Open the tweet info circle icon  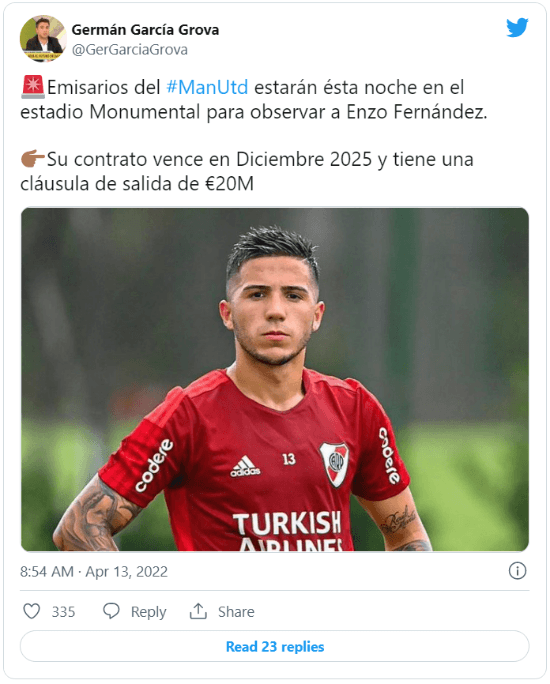tap(517, 571)
